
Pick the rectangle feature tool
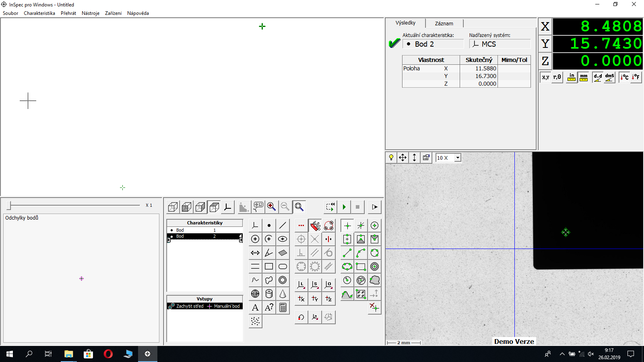point(269,267)
